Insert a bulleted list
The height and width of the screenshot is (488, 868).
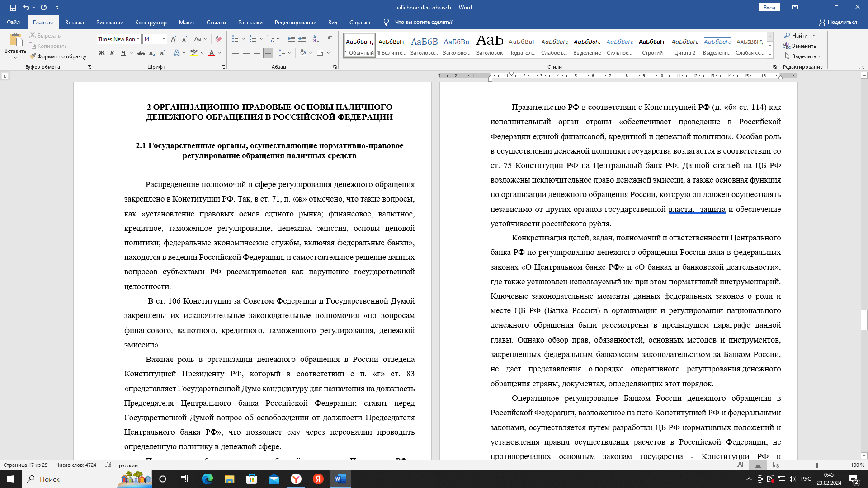point(235,39)
